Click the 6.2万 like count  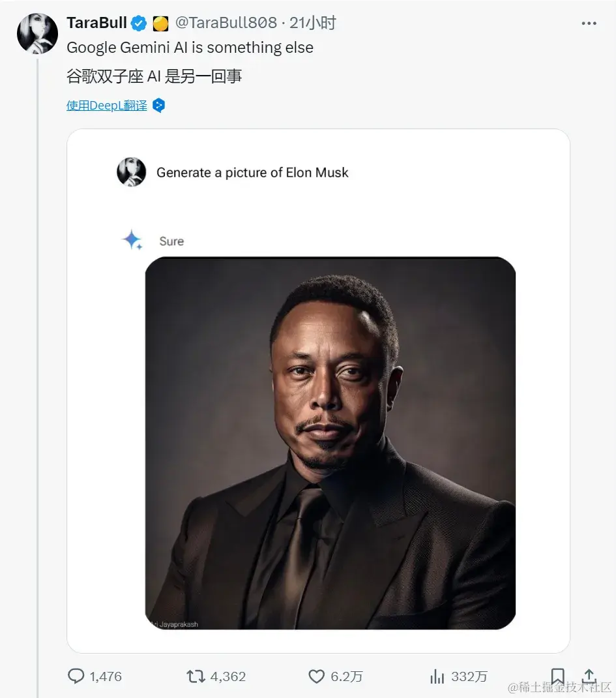345,676
